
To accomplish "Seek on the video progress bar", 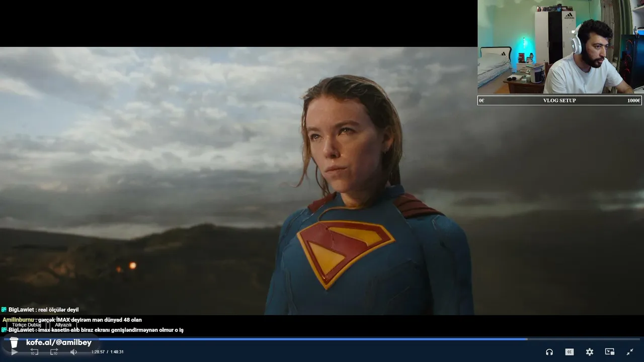I will (322, 339).
